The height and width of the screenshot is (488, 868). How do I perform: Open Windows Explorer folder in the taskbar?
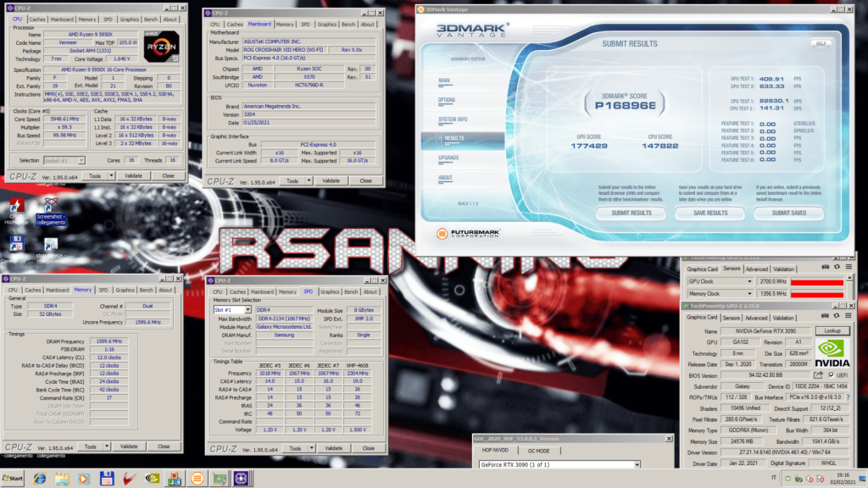click(x=62, y=479)
